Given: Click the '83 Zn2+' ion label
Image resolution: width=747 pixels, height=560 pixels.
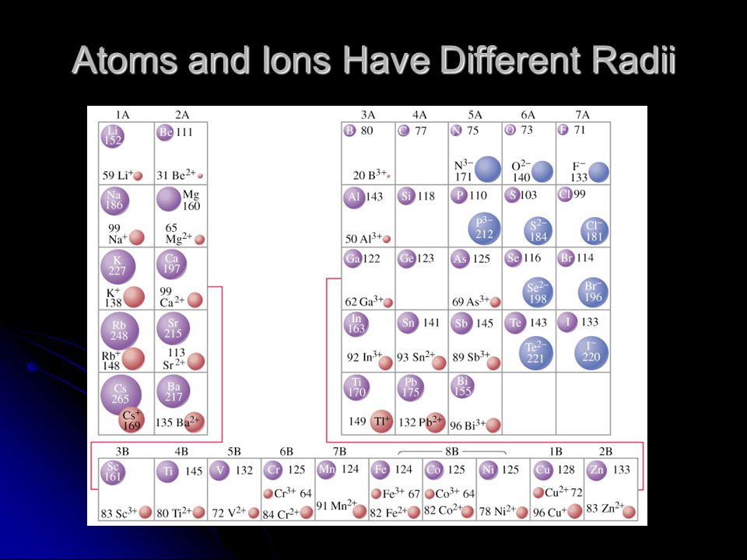Looking at the screenshot, I should point(605,509).
